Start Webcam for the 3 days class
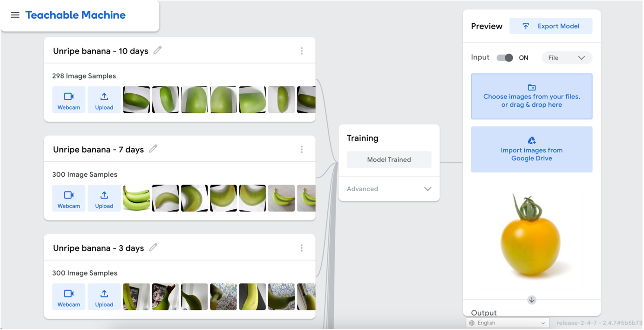Image resolution: width=644 pixels, height=330 pixels. pos(69,297)
